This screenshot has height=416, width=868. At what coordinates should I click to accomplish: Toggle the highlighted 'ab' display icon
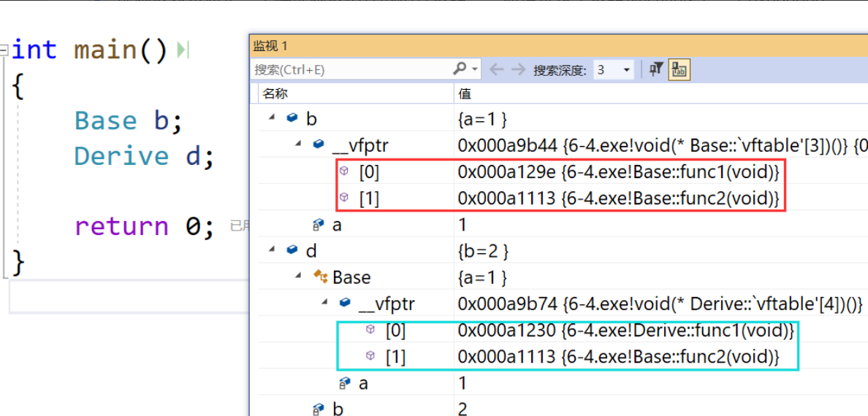[678, 70]
